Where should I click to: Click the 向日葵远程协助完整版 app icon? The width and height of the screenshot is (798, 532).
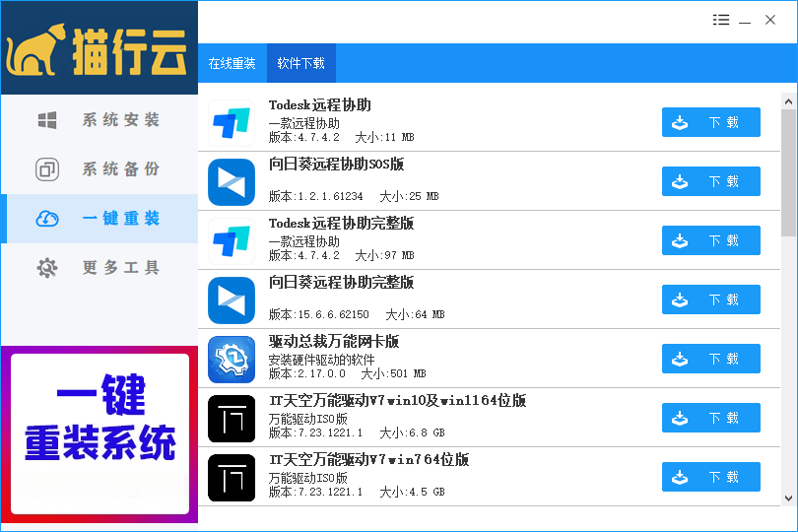(232, 300)
